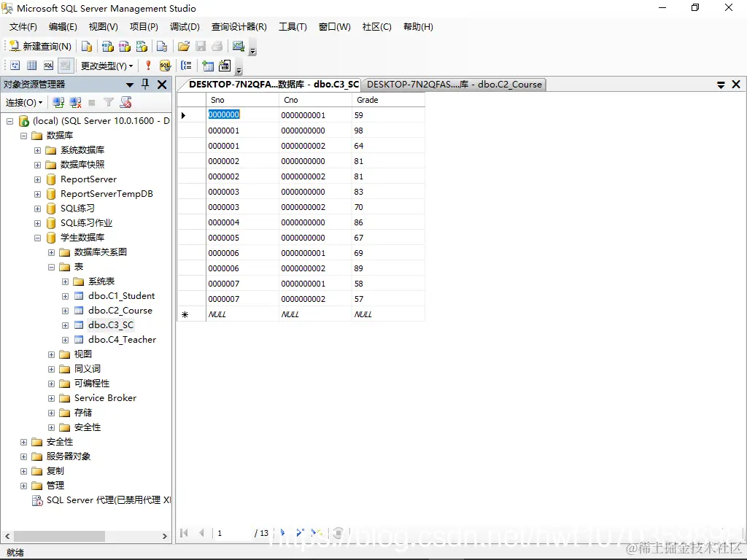Screen dimensions: 747x560
Task: Toggle Object Explorer auto-hide pin
Action: pos(145,85)
